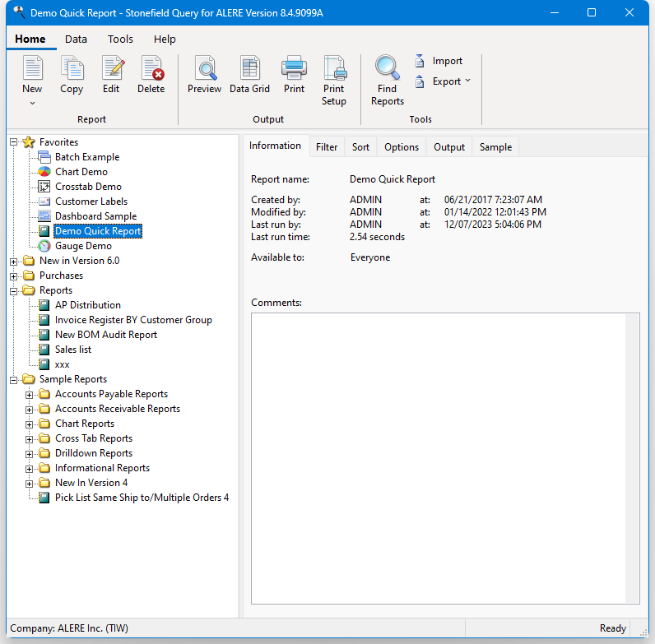Click the Copy report icon
The width and height of the screenshot is (655, 644).
[x=72, y=68]
